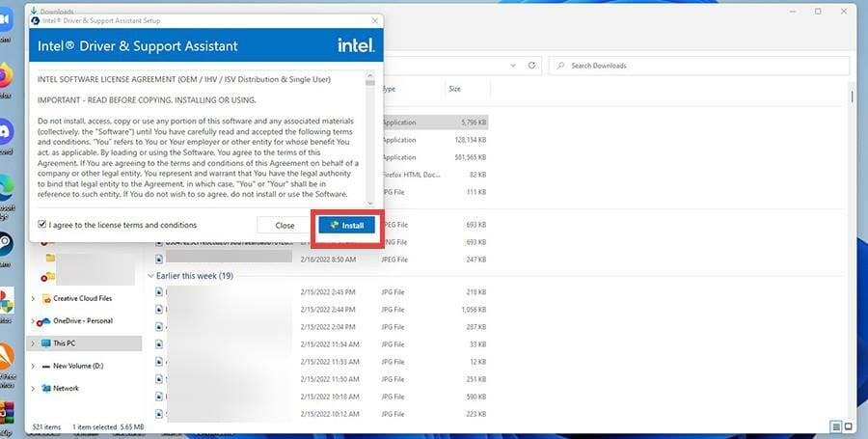The width and height of the screenshot is (868, 439).
Task: Click the Explorer file list vertical scrollbar
Action: [x=852, y=97]
